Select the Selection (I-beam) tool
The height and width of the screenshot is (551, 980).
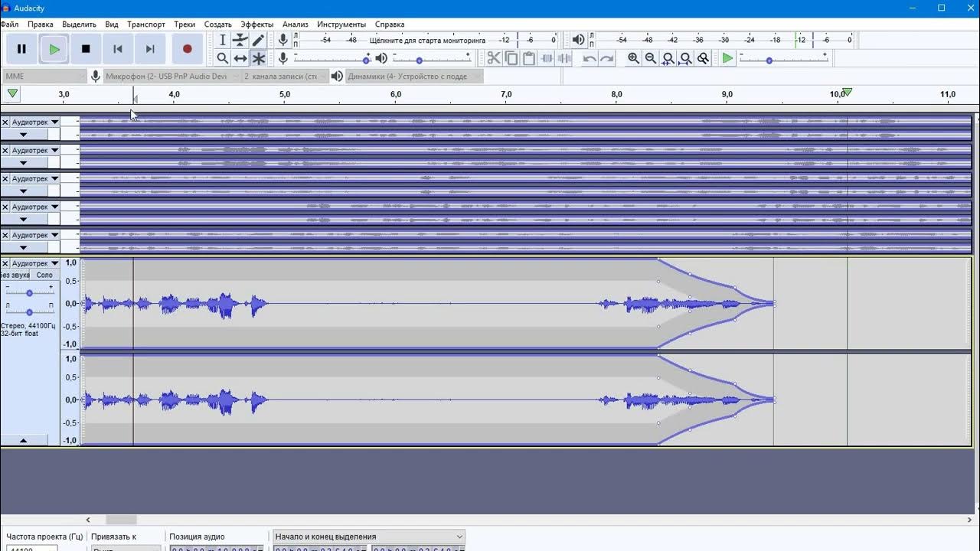click(x=223, y=40)
